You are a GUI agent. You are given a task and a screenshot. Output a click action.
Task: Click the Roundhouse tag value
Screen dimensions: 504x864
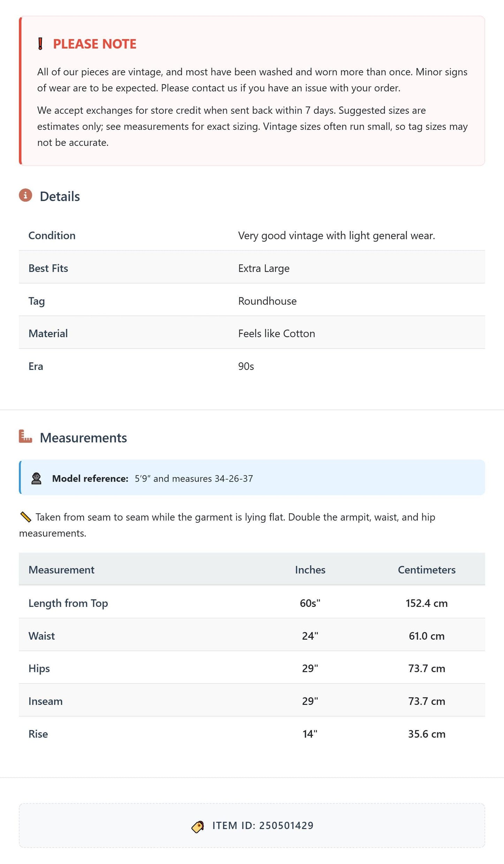(267, 301)
